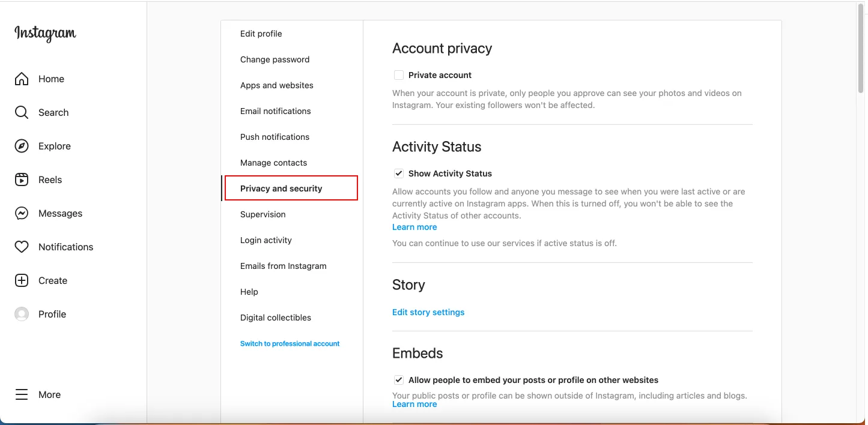Click the Notifications heart icon
This screenshot has height=425, width=868.
(x=22, y=247)
